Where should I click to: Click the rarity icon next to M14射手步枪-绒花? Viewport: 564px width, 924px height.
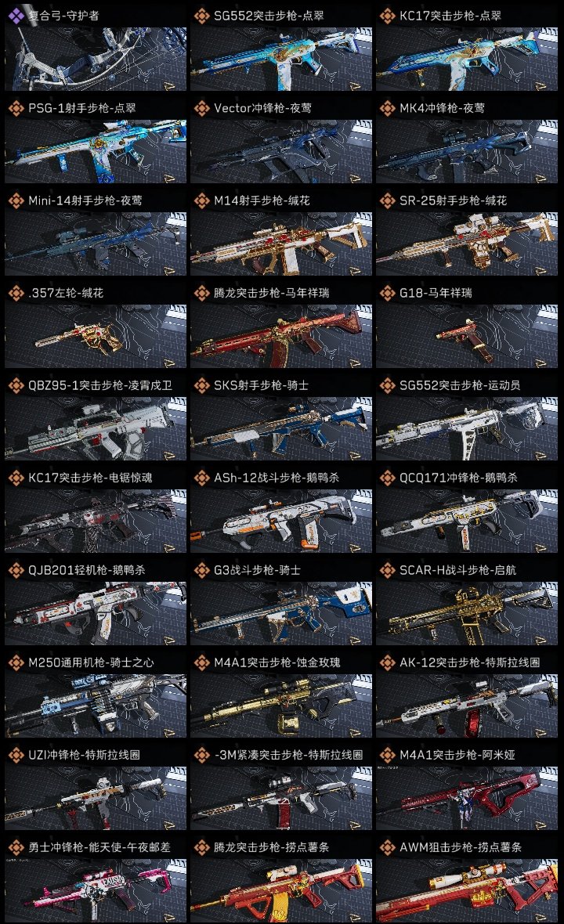pos(201,201)
